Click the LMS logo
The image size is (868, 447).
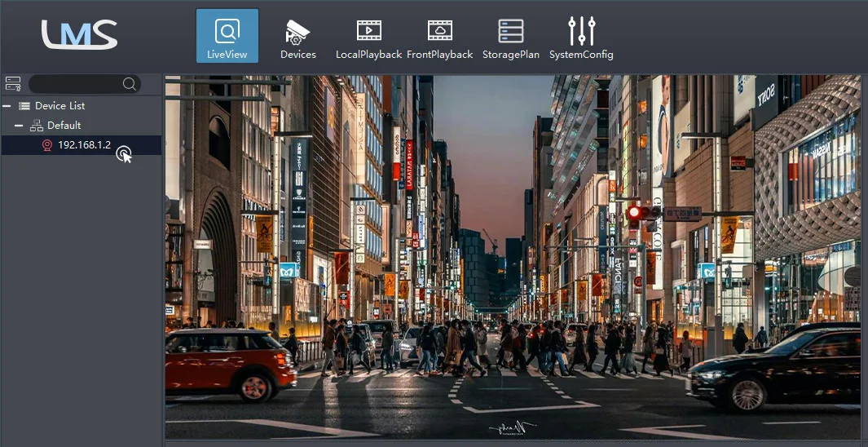click(x=79, y=34)
